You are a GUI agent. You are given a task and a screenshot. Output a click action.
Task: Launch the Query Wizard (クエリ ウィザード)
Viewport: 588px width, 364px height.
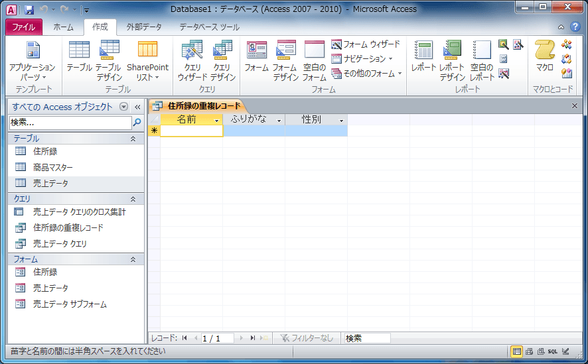(192, 61)
